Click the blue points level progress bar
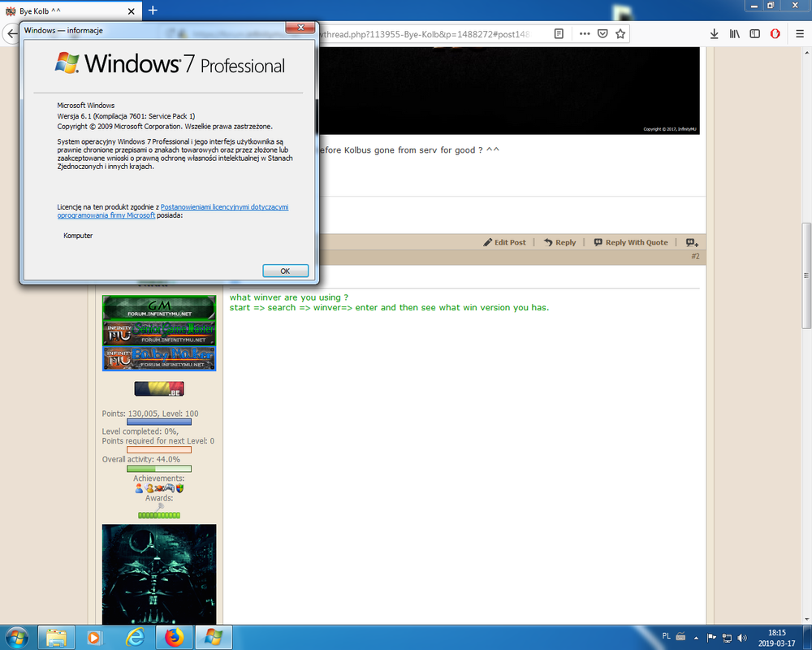812x650 pixels. tap(159, 422)
